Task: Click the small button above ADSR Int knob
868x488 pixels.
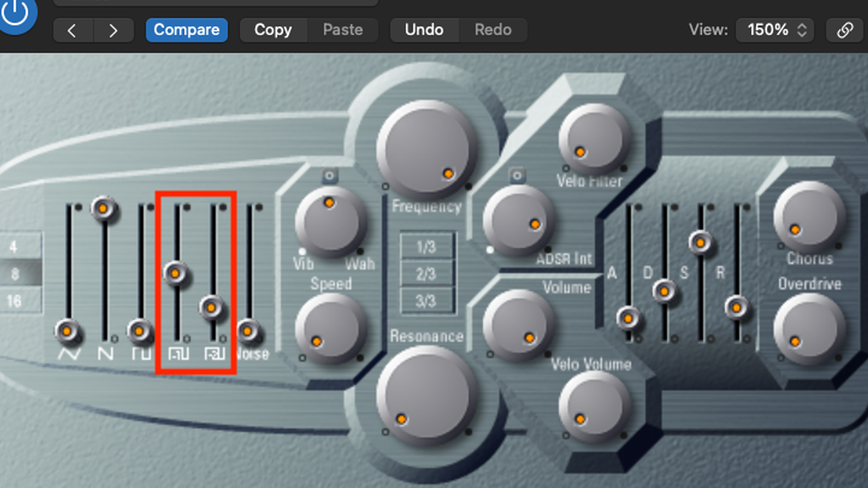Action: pyautogui.click(x=517, y=175)
